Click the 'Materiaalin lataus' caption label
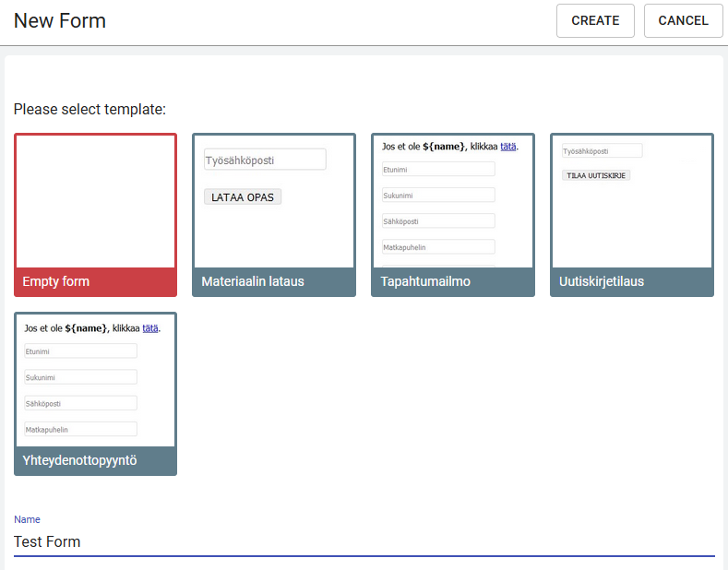The width and height of the screenshot is (728, 570). click(253, 281)
